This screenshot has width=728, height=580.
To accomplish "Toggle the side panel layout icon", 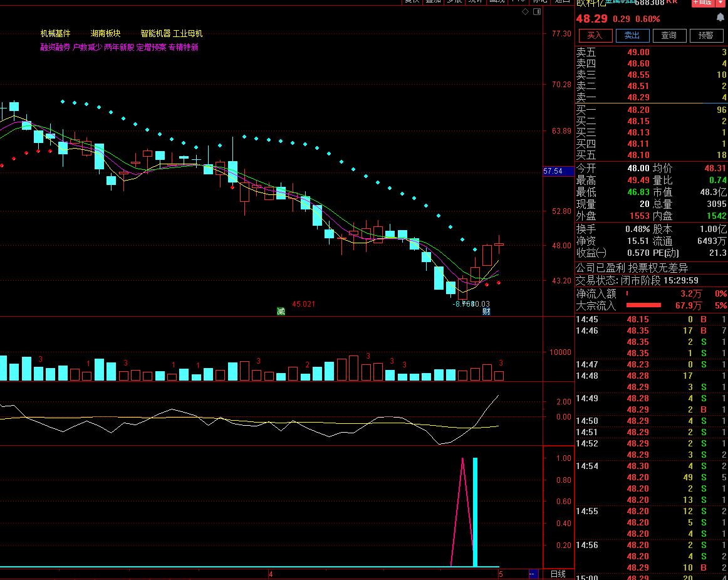I will pyautogui.click(x=537, y=12).
